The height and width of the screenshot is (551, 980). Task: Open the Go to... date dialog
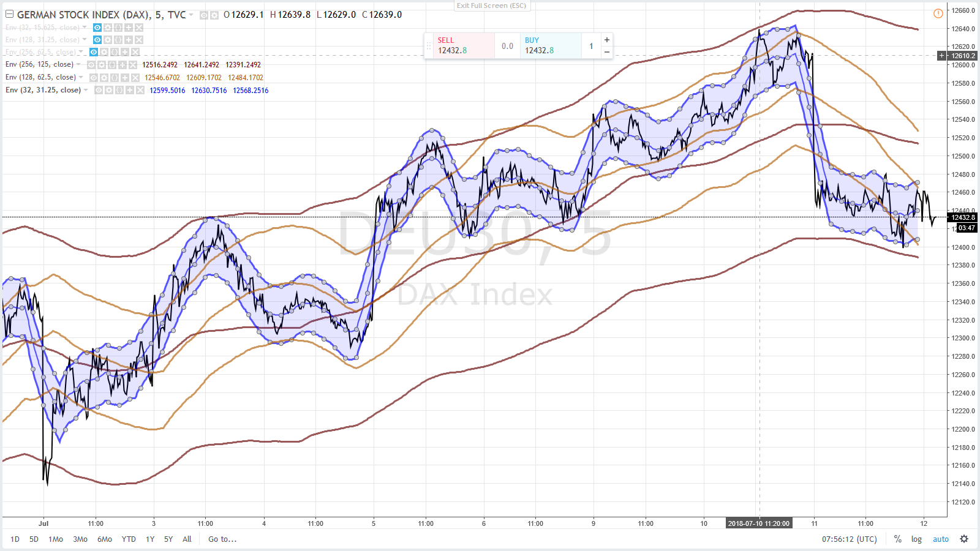[222, 539]
